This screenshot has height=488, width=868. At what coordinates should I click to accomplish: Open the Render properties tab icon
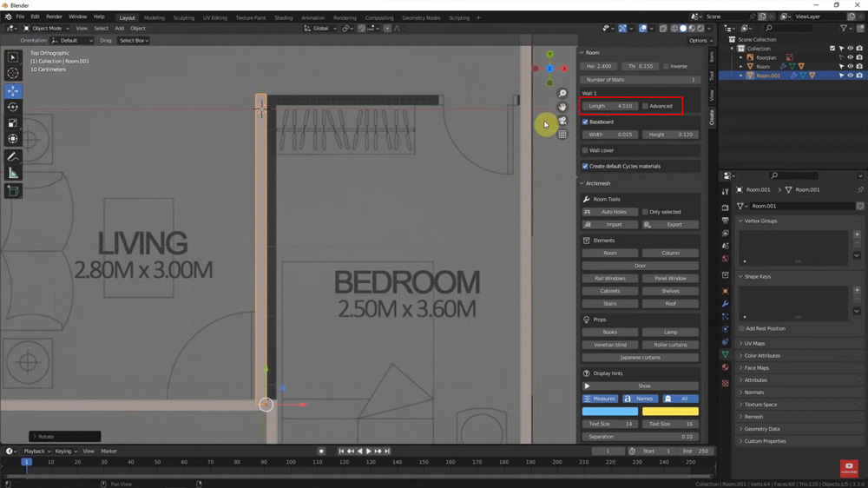pyautogui.click(x=725, y=208)
